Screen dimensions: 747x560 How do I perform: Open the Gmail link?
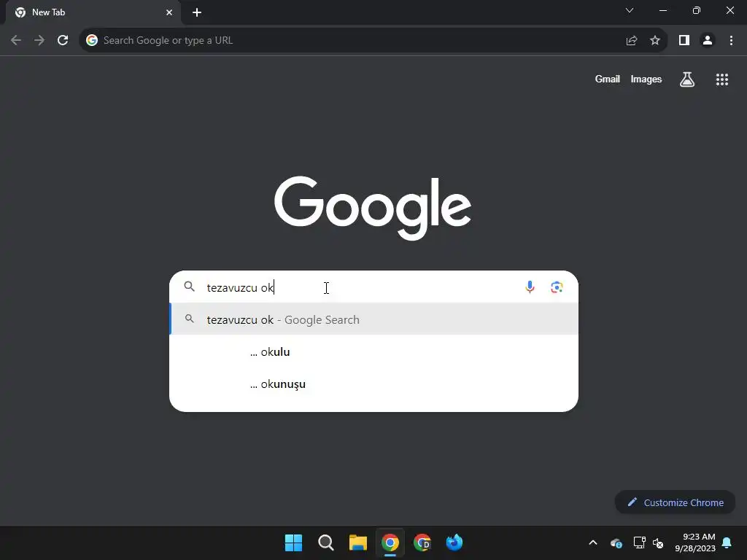coord(607,79)
